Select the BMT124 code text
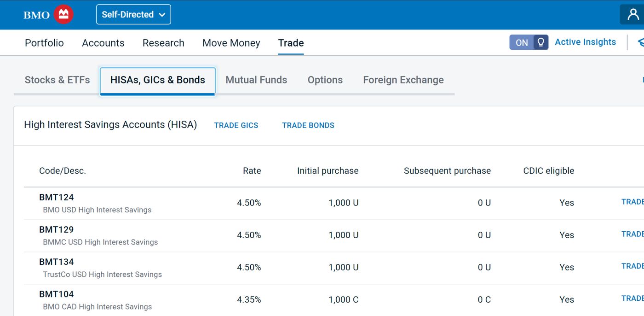This screenshot has height=316, width=644. (57, 197)
